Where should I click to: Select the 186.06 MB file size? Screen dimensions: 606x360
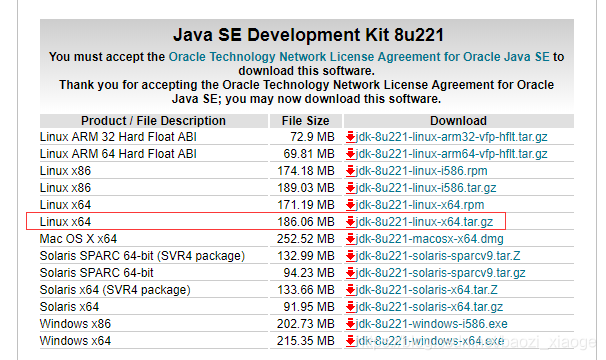pyautogui.click(x=306, y=222)
